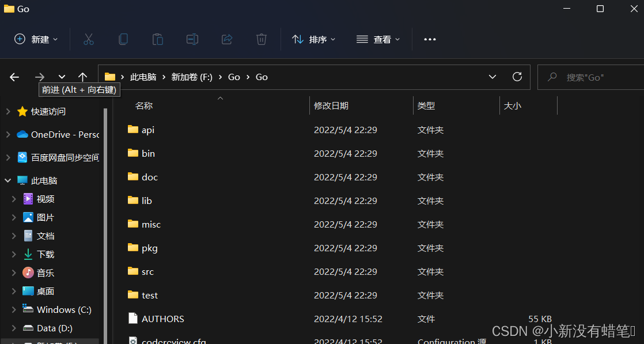Open the three-dot See more menu

[430, 39]
